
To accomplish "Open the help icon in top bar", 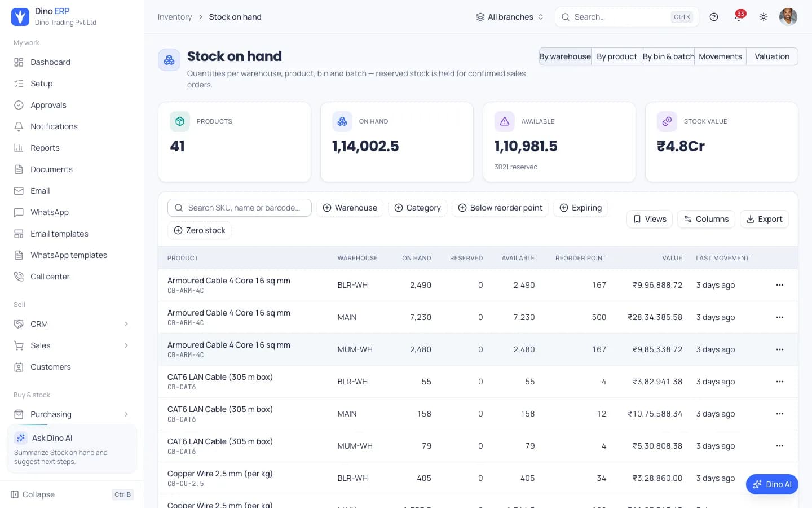I will [714, 17].
